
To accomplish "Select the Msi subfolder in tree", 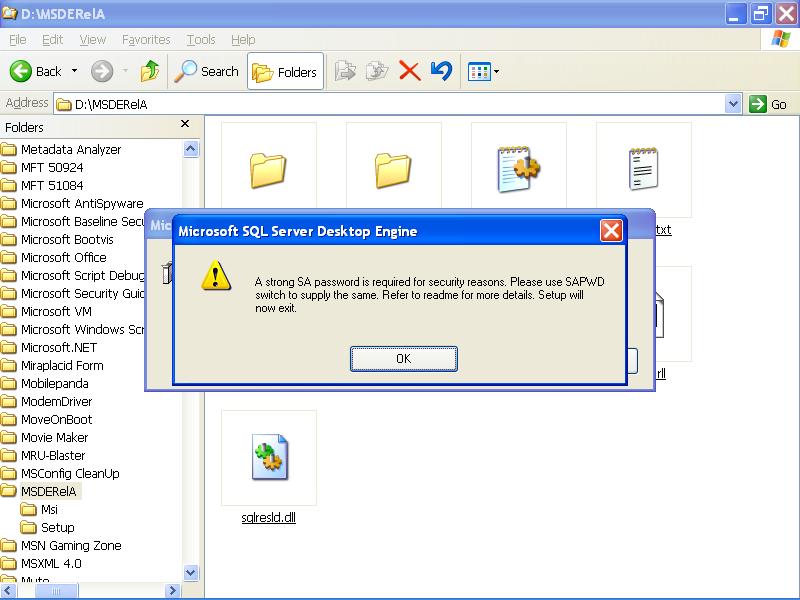I will pos(49,509).
